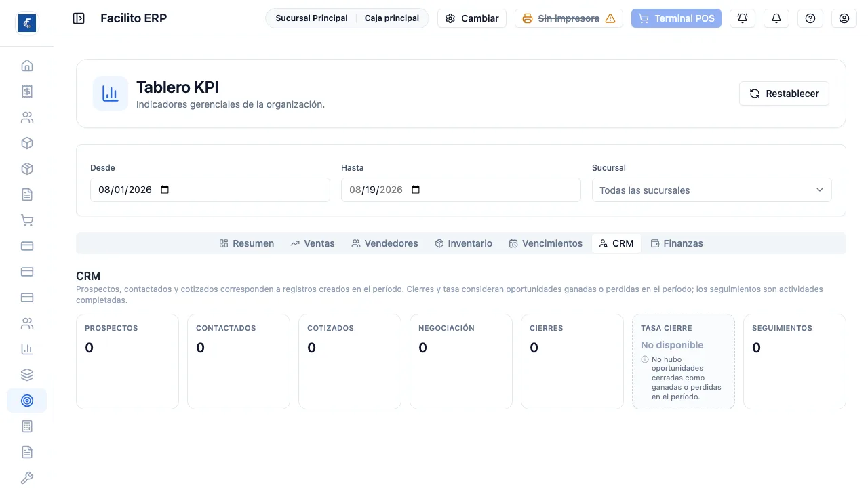The height and width of the screenshot is (488, 868).
Task: Open the wrench tools sidebar icon
Action: tap(27, 478)
